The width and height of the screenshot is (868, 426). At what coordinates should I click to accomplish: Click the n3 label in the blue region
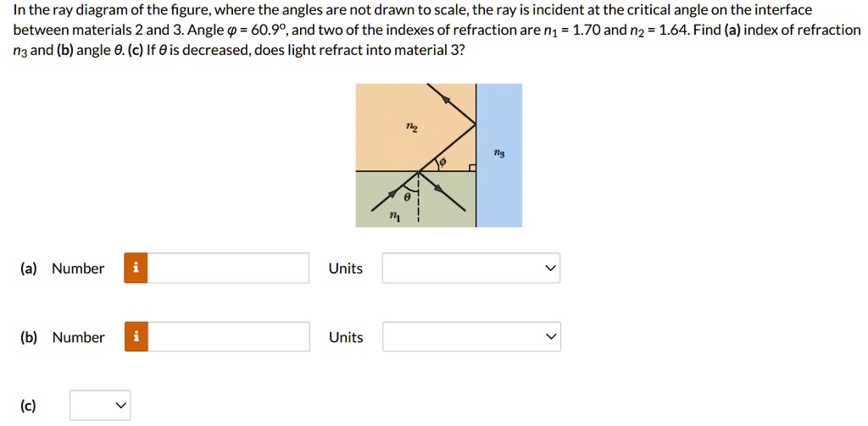pos(502,156)
